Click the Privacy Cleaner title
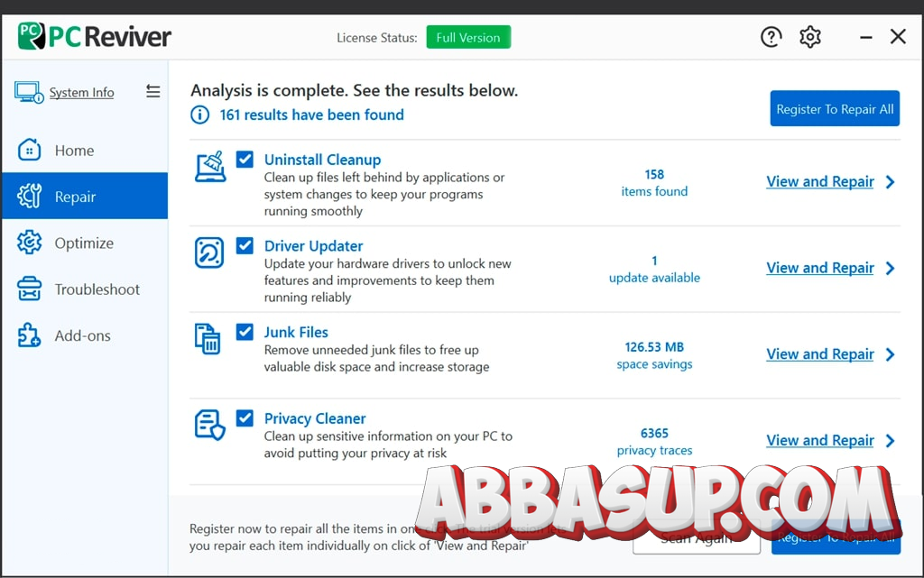The width and height of the screenshot is (924, 578). tap(315, 418)
